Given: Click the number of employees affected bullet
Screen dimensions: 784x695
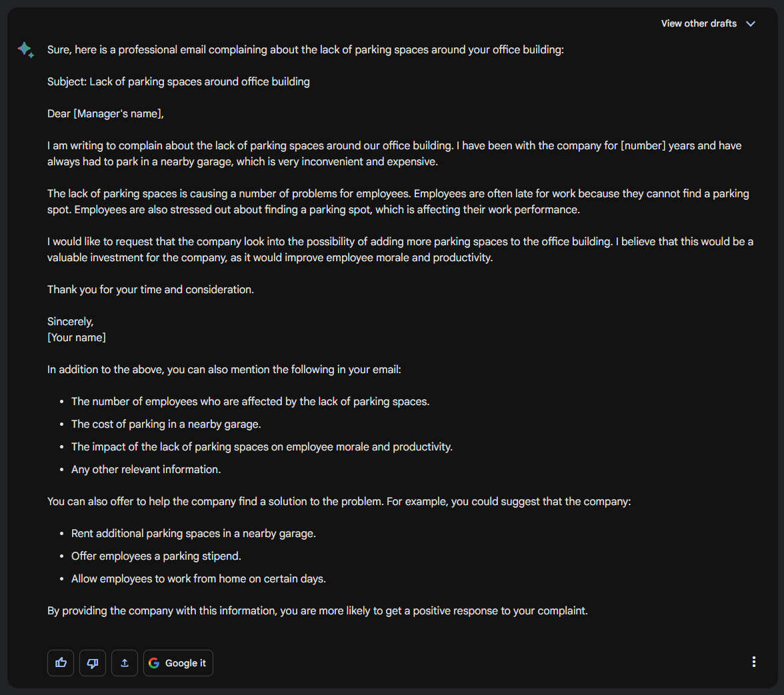Looking at the screenshot, I should click(x=251, y=402).
